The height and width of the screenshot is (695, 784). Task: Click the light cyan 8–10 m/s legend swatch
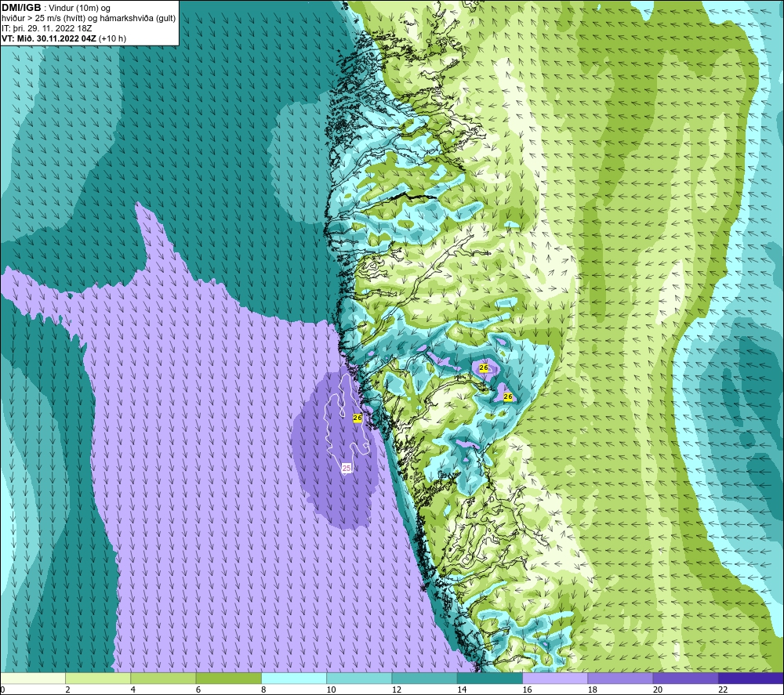[294, 678]
